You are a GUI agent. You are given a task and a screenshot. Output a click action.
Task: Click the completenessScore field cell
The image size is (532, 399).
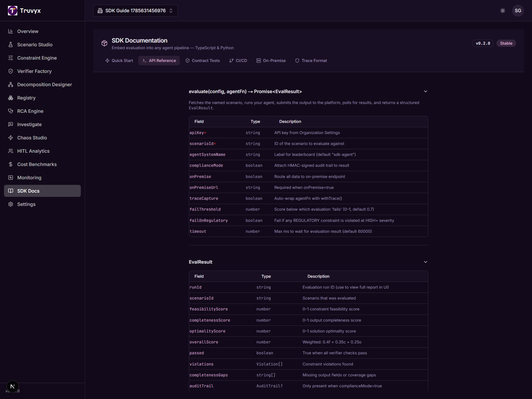(210, 320)
